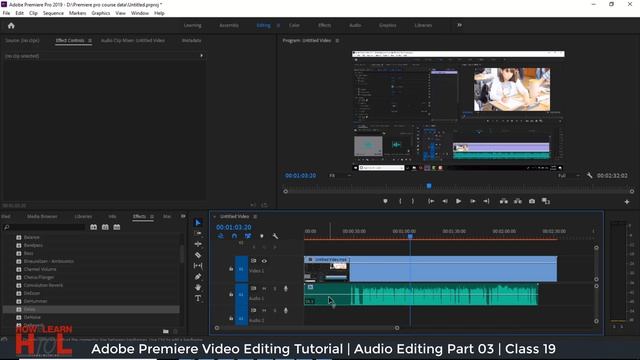Screen dimensions: 640x360
Task: Click Add Marker in Program Monitor
Action: [x=385, y=201]
